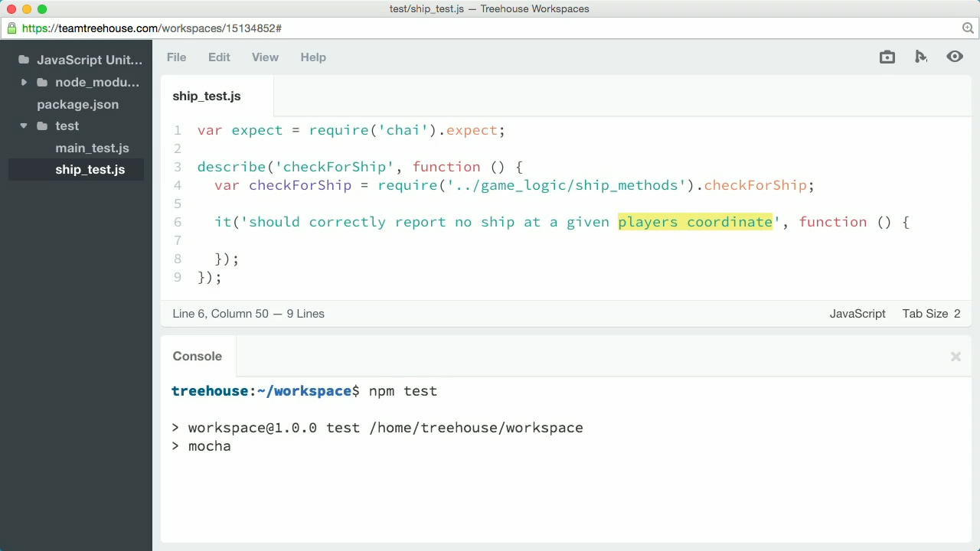Click the snapshot camera icon
Screen dimensions: 980x551
[x=887, y=57]
